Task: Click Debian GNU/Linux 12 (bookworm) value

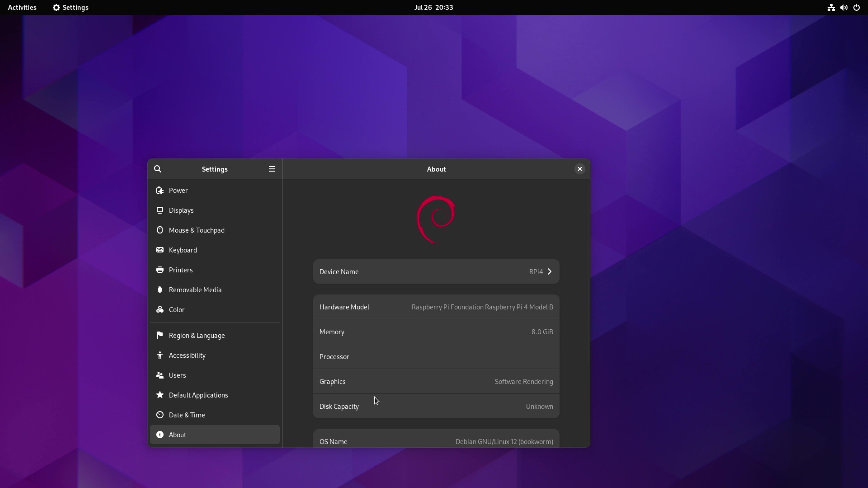Action: point(504,441)
